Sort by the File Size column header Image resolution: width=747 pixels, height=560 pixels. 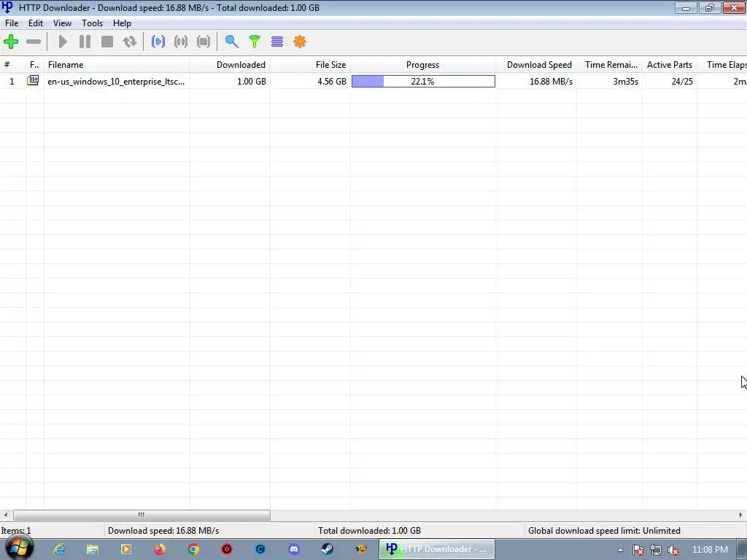point(310,65)
